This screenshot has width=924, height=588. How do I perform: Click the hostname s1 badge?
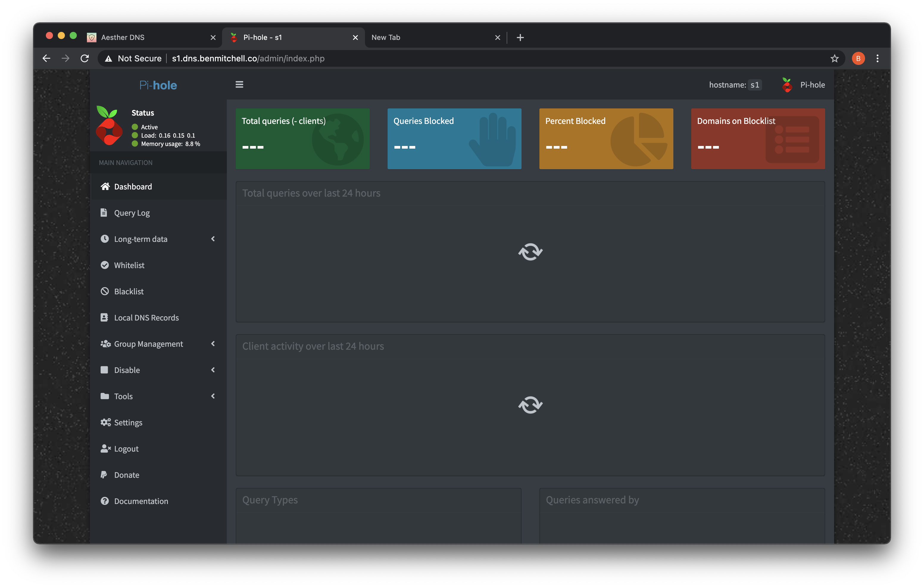[x=754, y=85]
